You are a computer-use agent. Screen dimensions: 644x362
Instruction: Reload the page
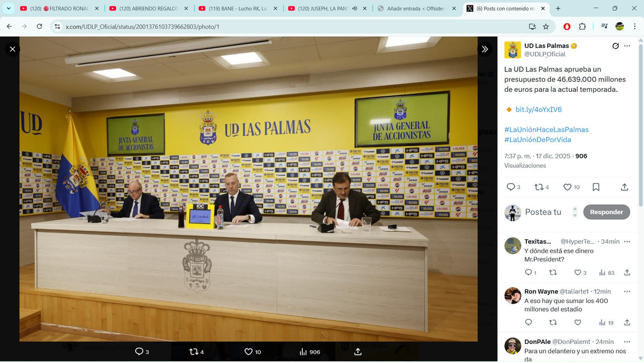tap(39, 26)
